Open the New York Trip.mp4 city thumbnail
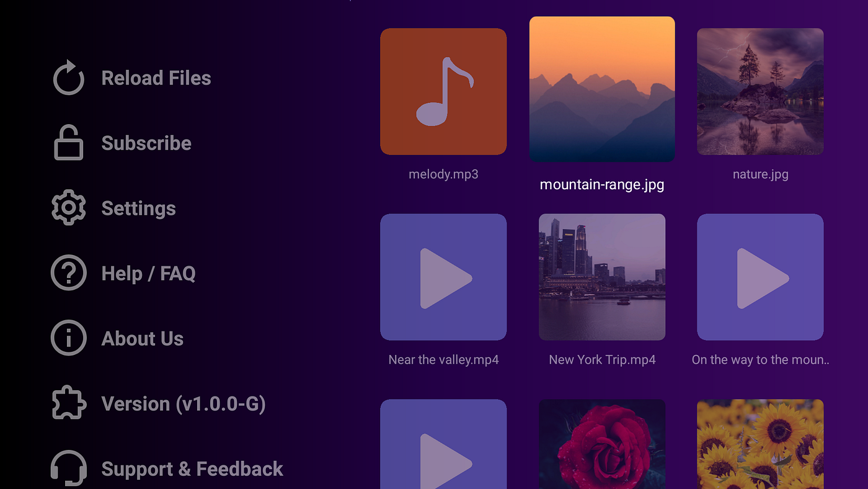 tap(602, 277)
